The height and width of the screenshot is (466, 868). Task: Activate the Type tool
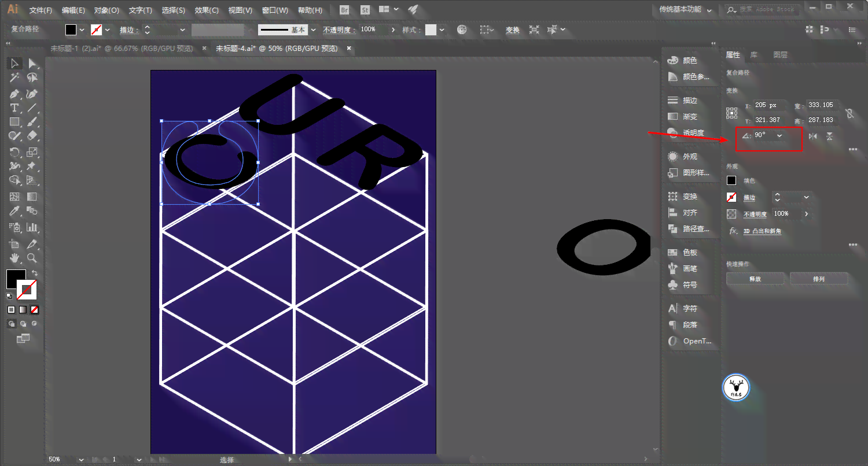pyautogui.click(x=14, y=108)
